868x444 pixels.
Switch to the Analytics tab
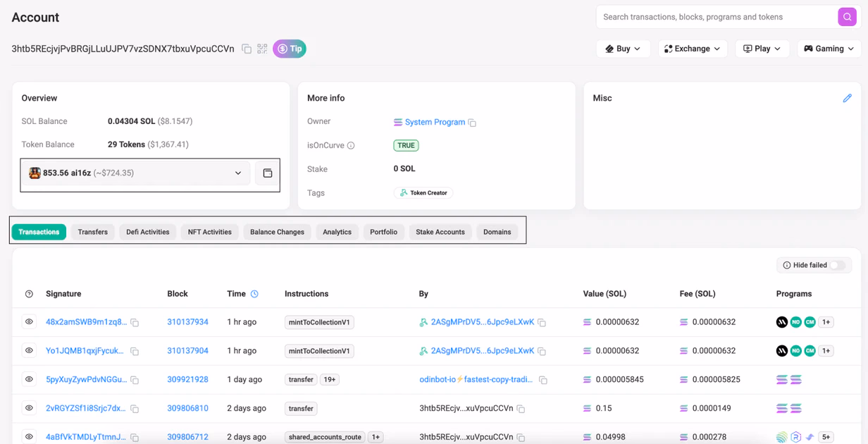coord(337,232)
